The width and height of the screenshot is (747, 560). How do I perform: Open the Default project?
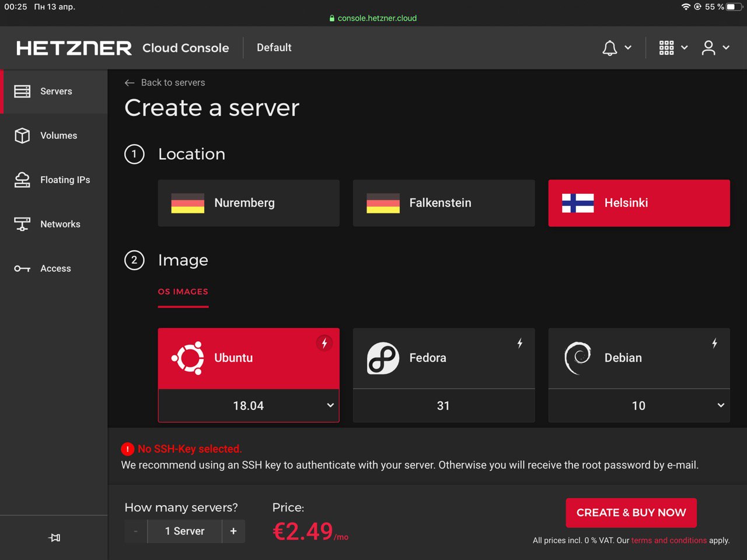274,48
